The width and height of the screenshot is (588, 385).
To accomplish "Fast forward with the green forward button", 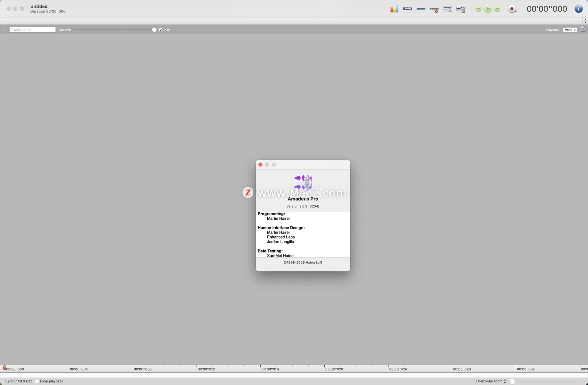I will (x=497, y=9).
